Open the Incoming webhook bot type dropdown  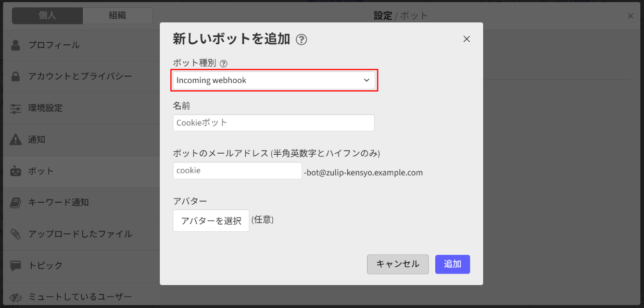click(273, 80)
